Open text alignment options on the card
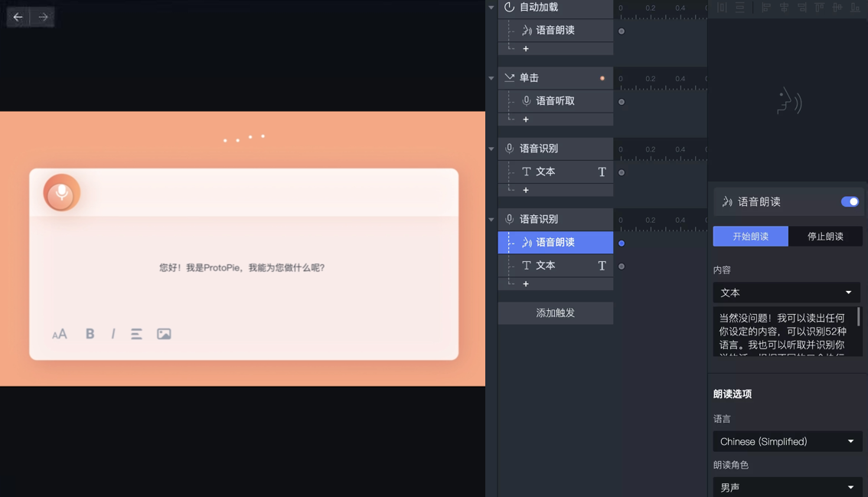Image resolution: width=868 pixels, height=497 pixels. point(137,334)
